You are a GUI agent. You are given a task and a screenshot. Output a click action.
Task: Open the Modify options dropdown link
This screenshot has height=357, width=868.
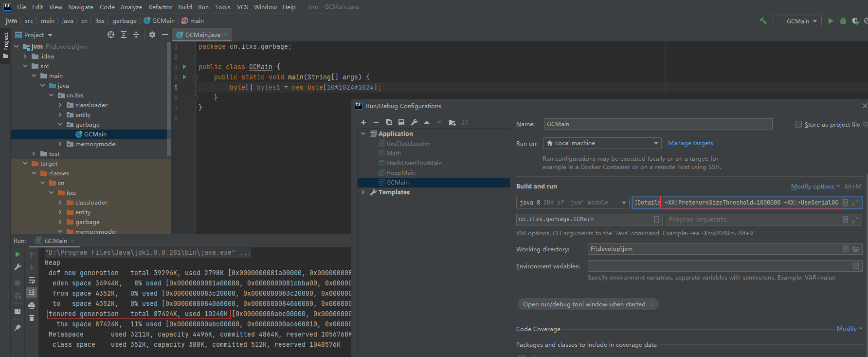[815, 186]
